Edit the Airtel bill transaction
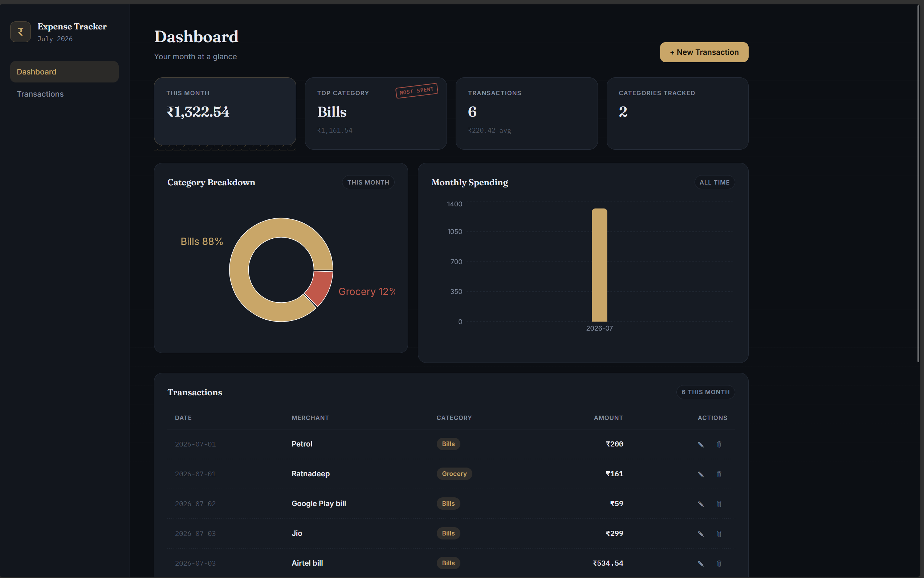Viewport: 924px width, 578px height. (x=701, y=563)
